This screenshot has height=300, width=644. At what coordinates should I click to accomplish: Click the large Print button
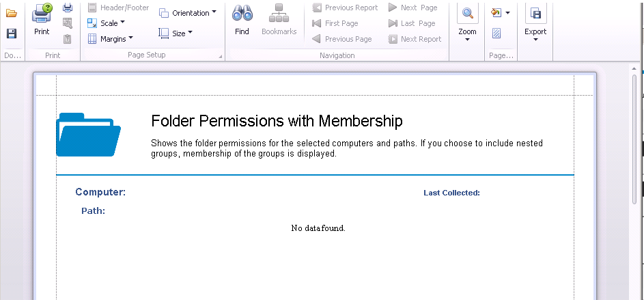point(42,19)
